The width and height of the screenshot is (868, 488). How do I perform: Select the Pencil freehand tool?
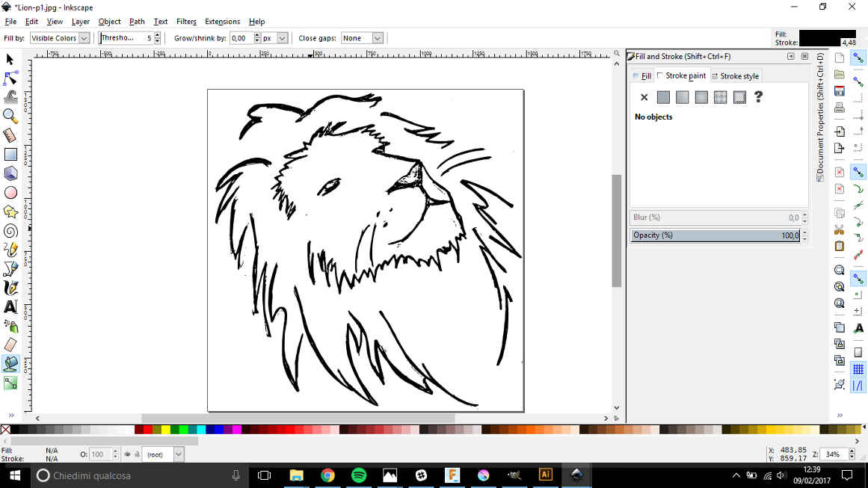(10, 250)
